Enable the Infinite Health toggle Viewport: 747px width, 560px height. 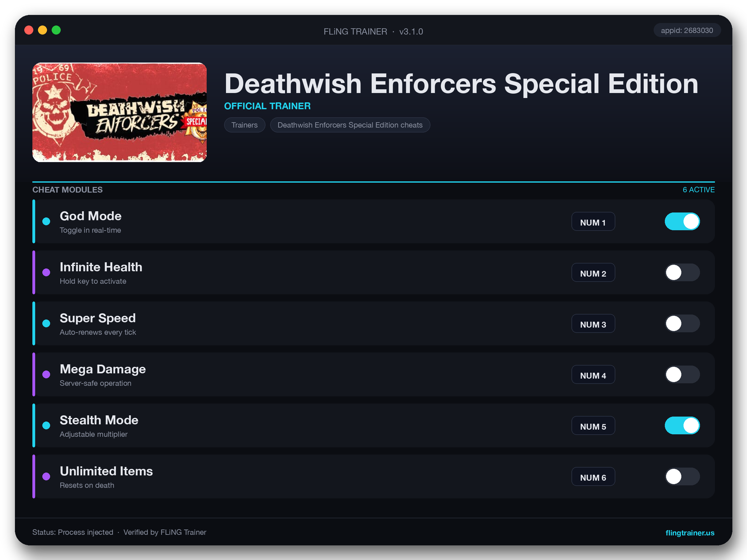tap(682, 273)
